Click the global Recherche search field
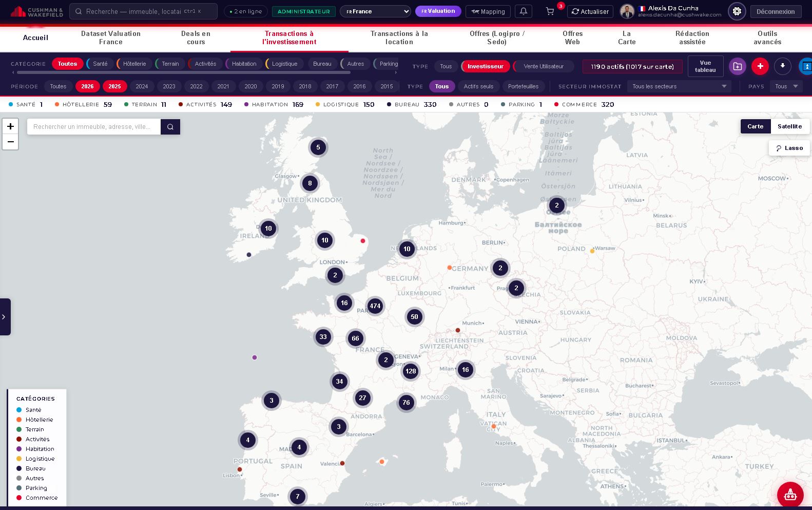This screenshot has height=510, width=812. point(143,11)
